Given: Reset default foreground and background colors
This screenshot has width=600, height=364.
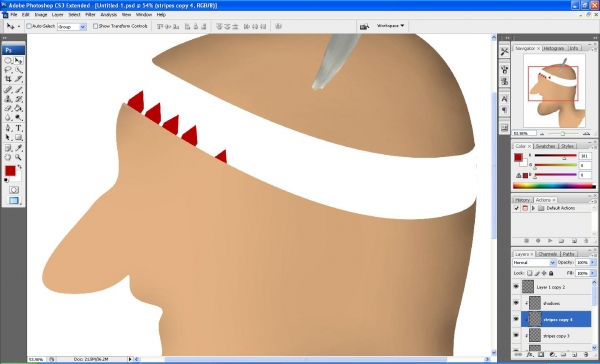Looking at the screenshot, I should click(7, 180).
